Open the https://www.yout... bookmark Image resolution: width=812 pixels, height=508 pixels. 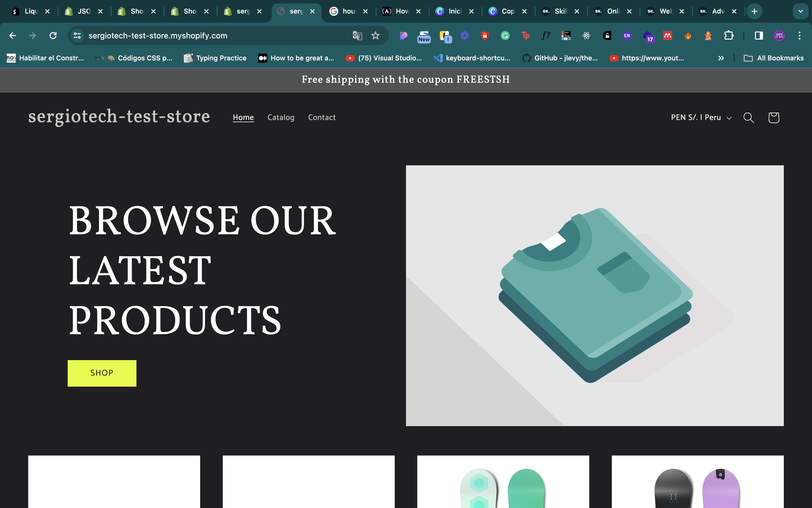[647, 58]
